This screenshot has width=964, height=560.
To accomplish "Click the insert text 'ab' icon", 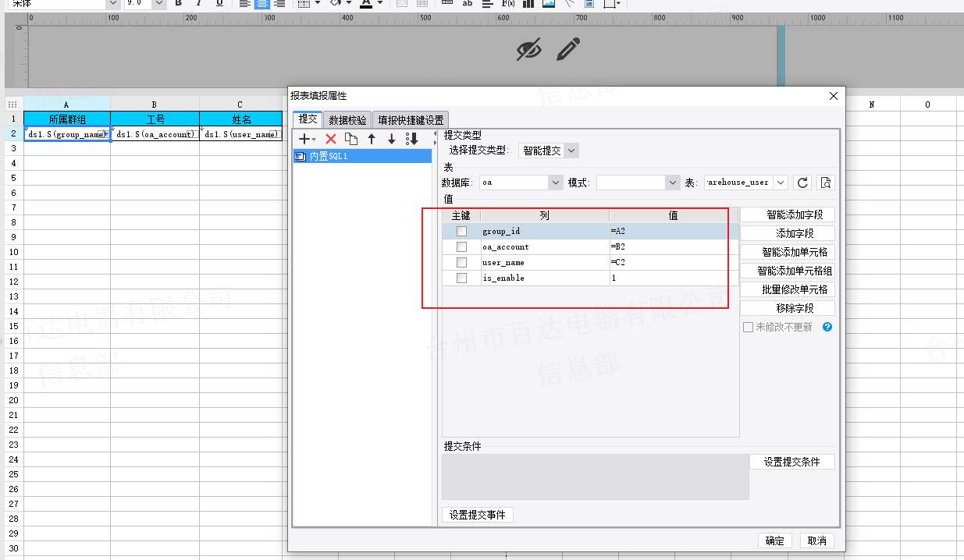I will [468, 3].
